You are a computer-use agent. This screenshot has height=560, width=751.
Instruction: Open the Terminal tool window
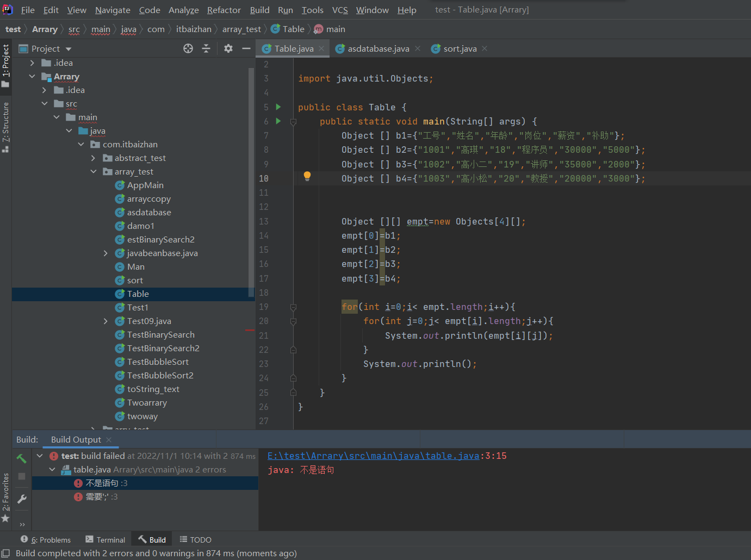click(105, 539)
